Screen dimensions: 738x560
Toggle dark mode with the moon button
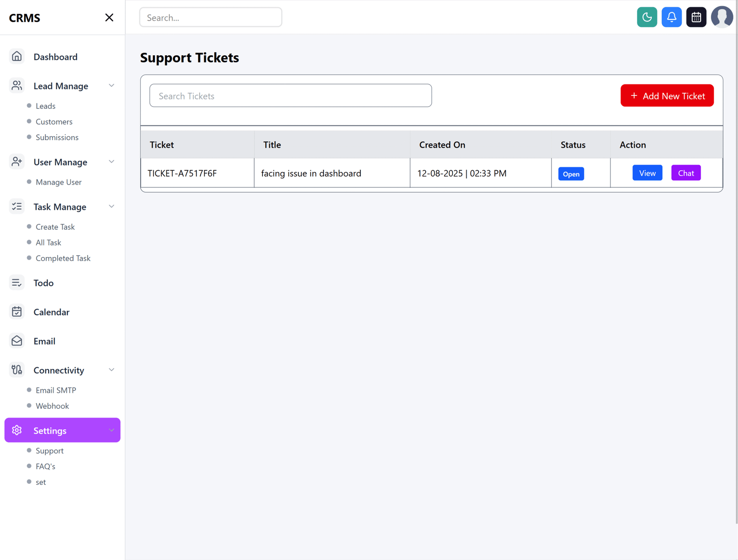click(x=647, y=17)
